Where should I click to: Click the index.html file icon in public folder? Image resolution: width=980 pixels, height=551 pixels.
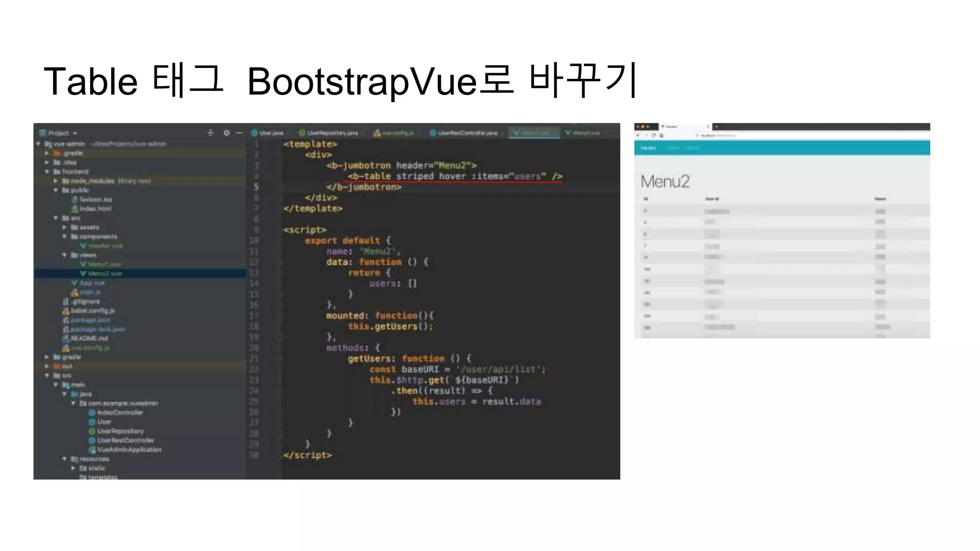75,209
